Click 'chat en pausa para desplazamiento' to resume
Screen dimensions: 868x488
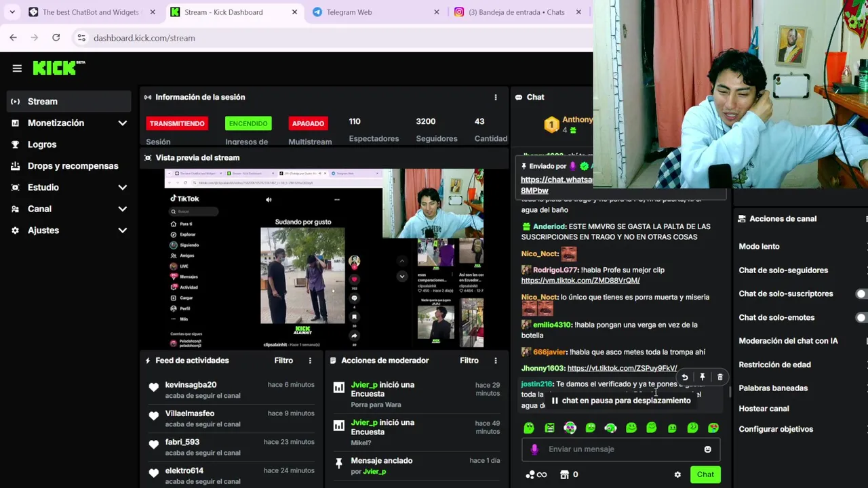[620, 401]
